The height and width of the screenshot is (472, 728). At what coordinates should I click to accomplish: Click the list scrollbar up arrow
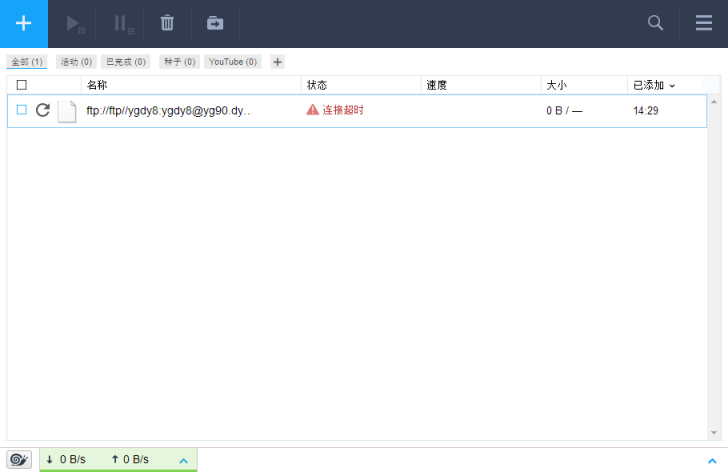click(x=714, y=102)
